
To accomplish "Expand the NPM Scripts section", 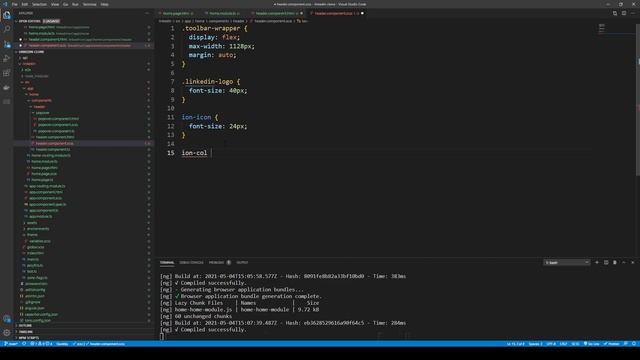I will (x=28, y=338).
